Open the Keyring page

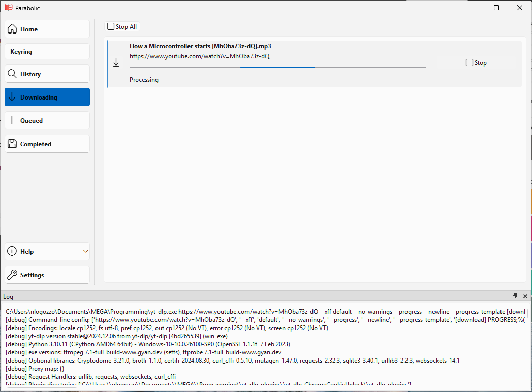(x=47, y=52)
